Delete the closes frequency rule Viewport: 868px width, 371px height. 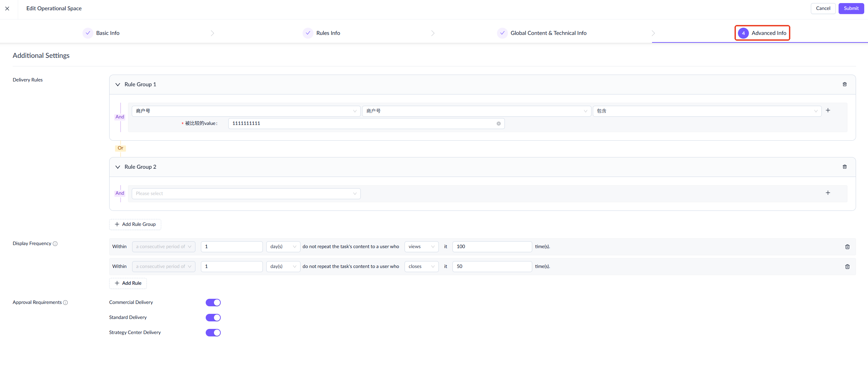click(x=847, y=267)
